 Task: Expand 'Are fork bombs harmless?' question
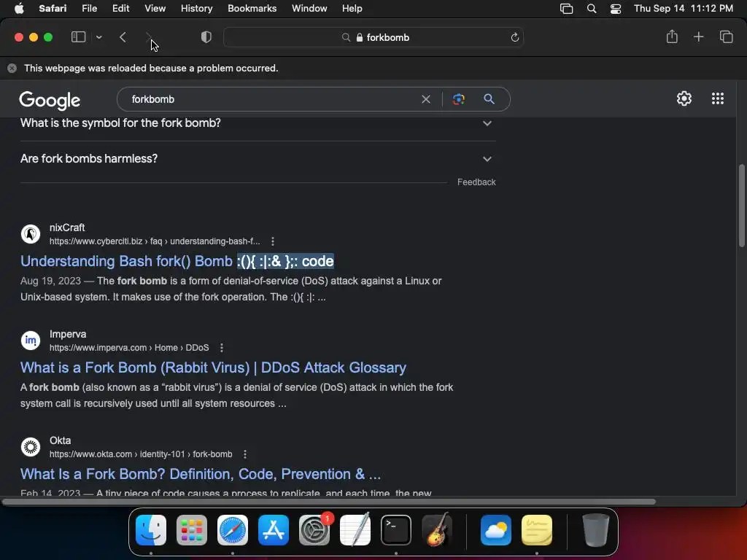tap(258, 158)
